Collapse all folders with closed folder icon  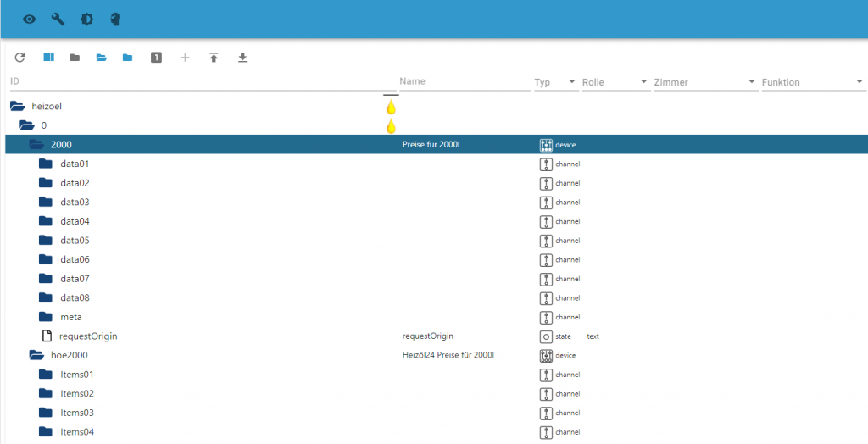click(x=75, y=58)
